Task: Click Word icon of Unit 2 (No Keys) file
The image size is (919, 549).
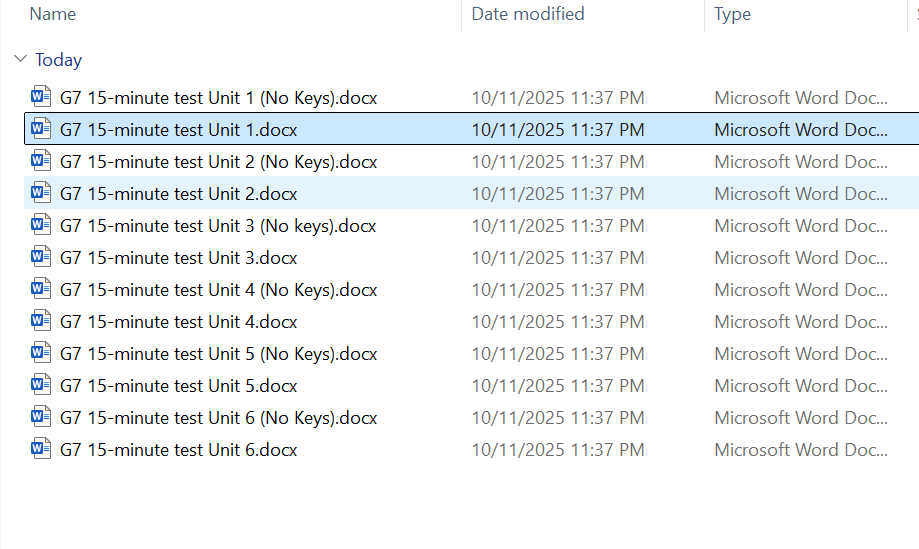Action: pos(41,162)
